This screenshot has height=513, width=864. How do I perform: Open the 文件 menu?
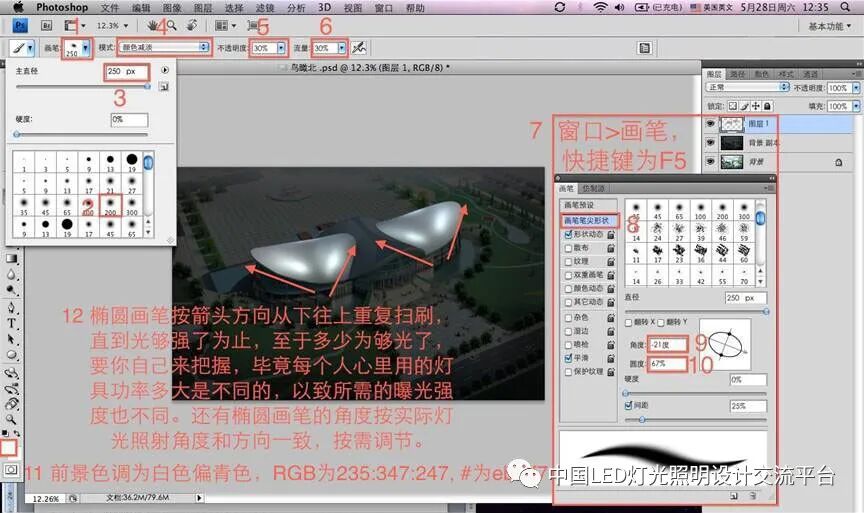(110, 7)
